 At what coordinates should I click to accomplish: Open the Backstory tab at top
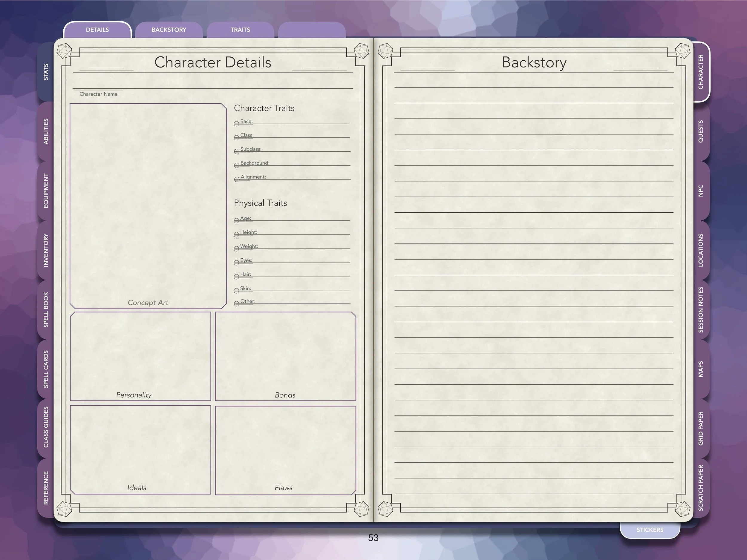click(169, 30)
